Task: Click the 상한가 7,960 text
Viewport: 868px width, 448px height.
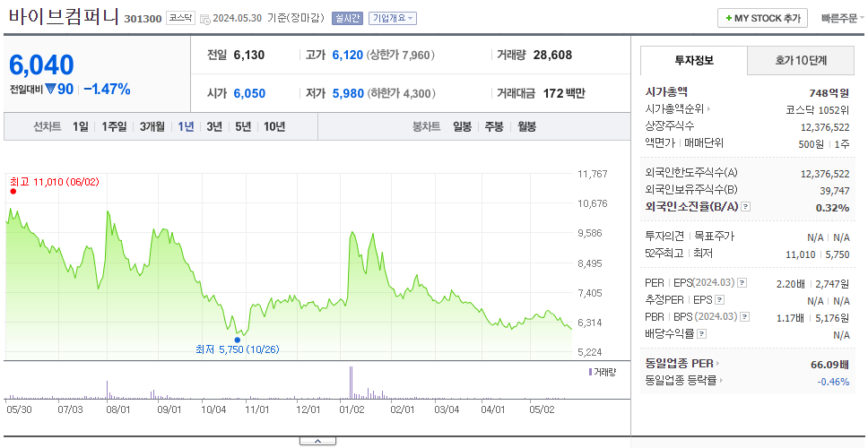Action: pos(400,56)
